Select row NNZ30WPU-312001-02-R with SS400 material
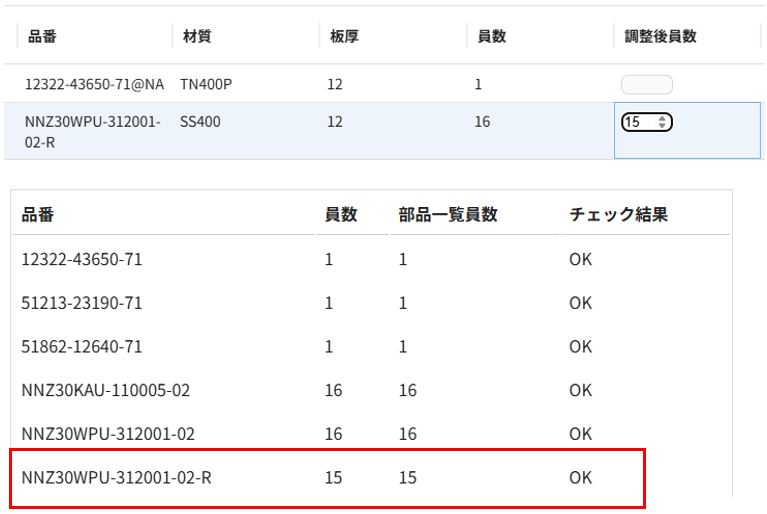Screen dimensions: 767x514 (x=384, y=131)
